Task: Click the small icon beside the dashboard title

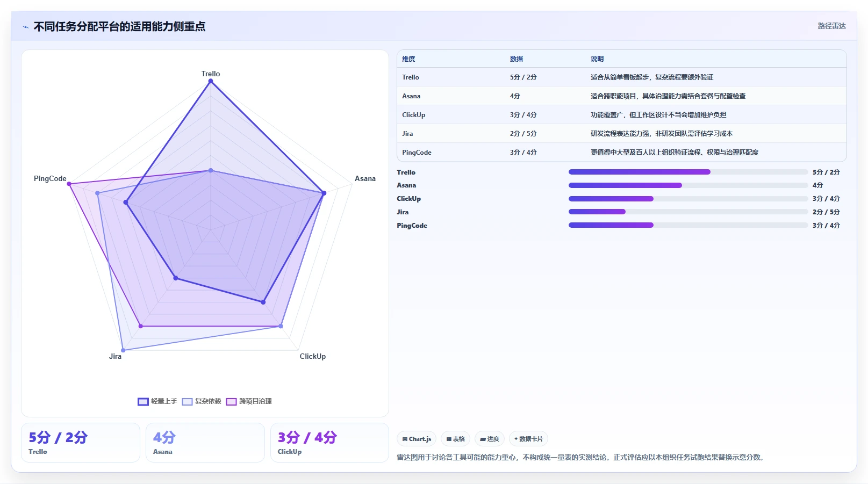Action: point(25,27)
